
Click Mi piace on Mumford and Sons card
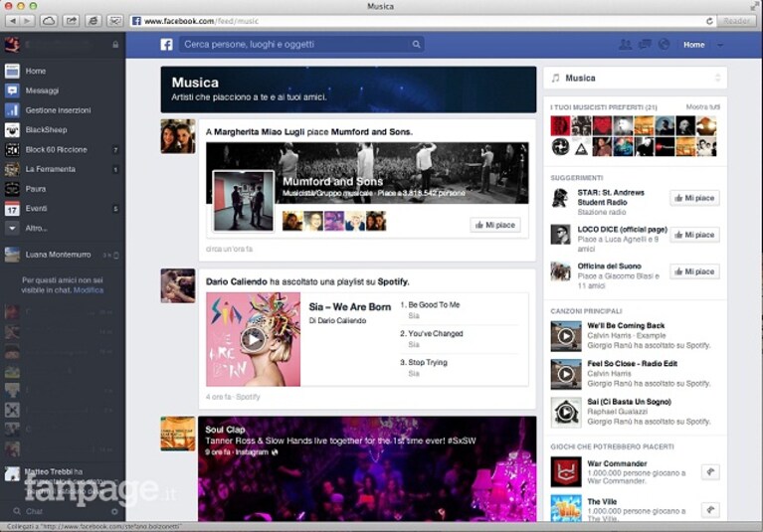tap(495, 225)
